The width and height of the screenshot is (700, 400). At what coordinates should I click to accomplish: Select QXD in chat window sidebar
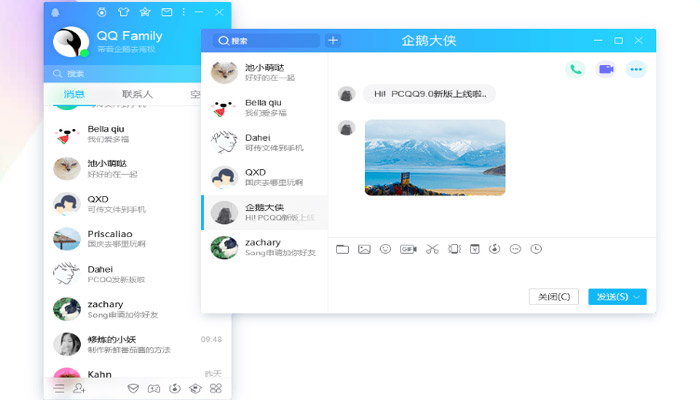[265, 177]
